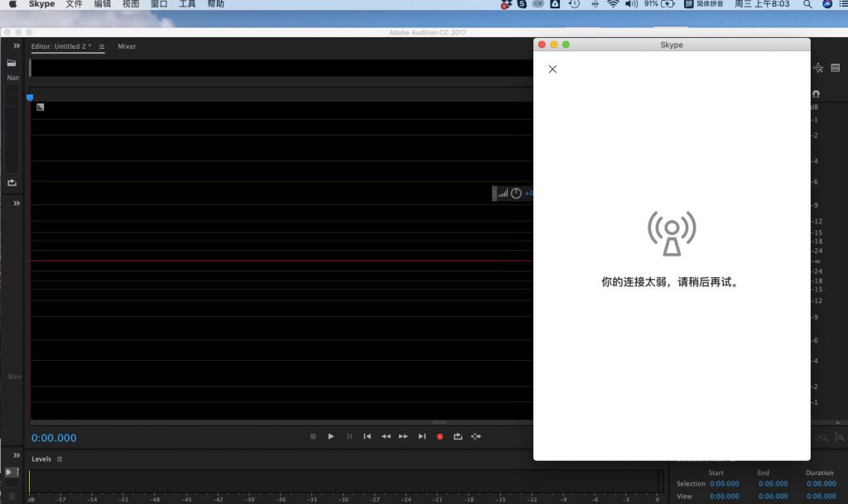Screen dimensions: 848x504
Task: Click the Siri icon in menu bar
Action: [827, 4]
